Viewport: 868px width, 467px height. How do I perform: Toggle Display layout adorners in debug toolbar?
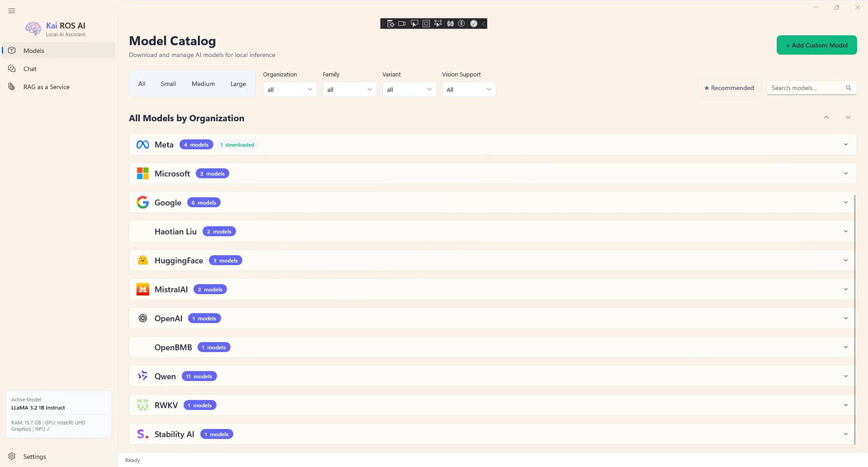(x=426, y=24)
